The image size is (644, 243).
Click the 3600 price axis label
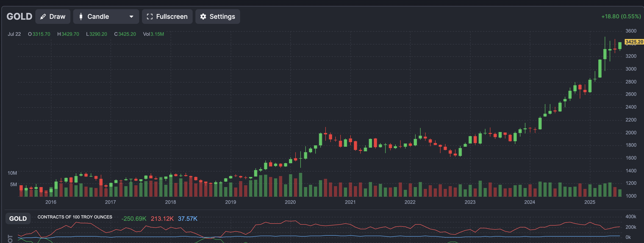[x=631, y=31]
